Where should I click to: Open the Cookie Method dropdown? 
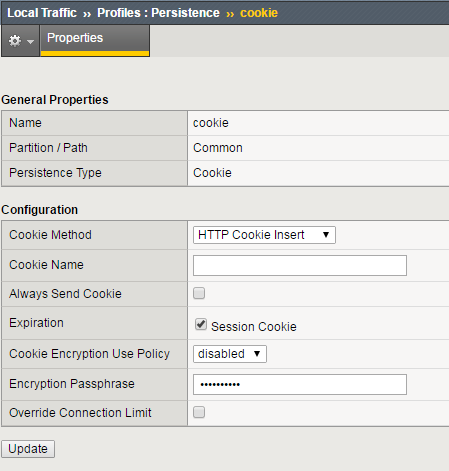coord(264,235)
